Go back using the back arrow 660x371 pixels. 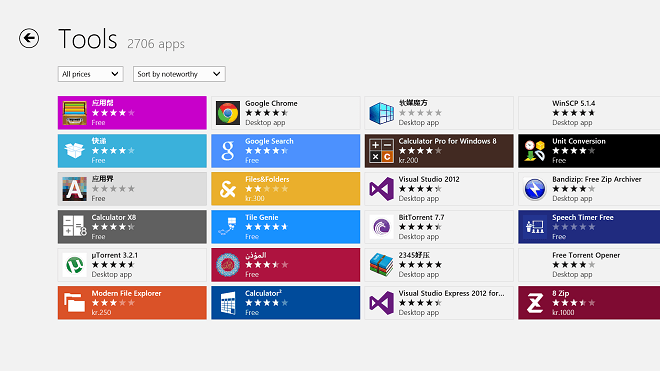click(29, 38)
